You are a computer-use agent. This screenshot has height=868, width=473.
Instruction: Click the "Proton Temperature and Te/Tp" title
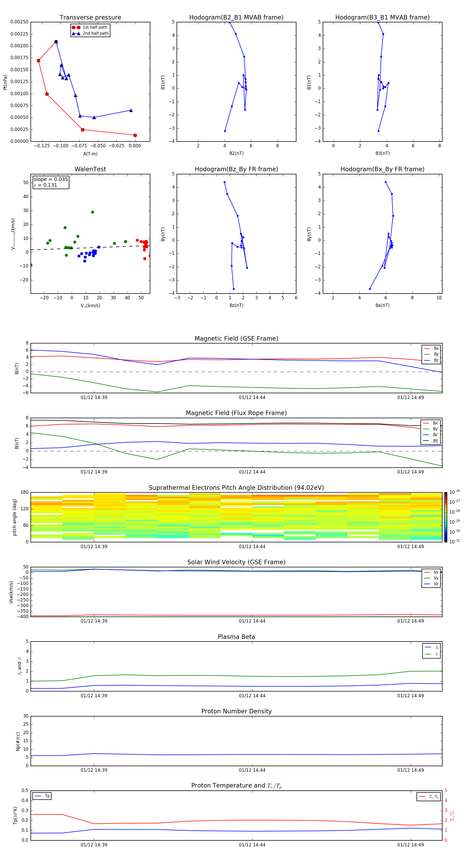(236, 786)
